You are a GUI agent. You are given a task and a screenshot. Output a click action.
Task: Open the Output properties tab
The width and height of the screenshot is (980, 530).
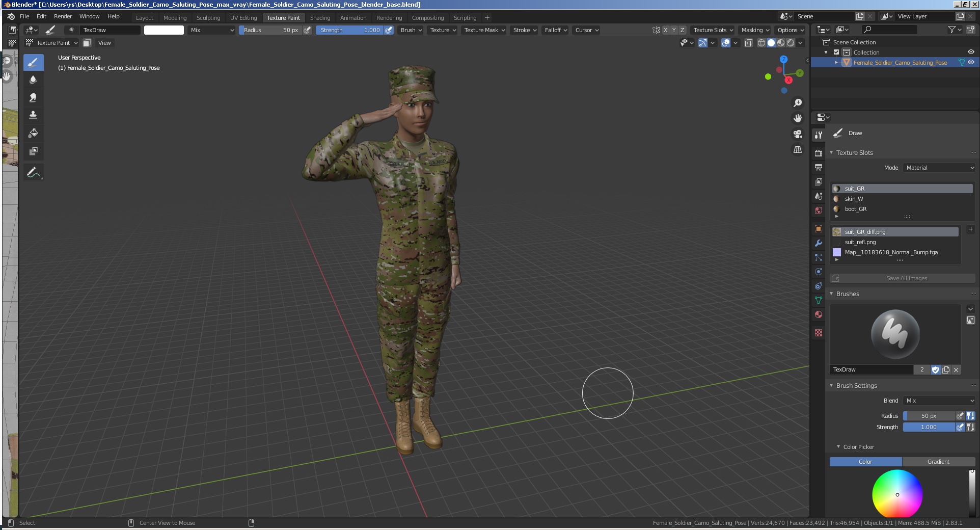coord(819,167)
